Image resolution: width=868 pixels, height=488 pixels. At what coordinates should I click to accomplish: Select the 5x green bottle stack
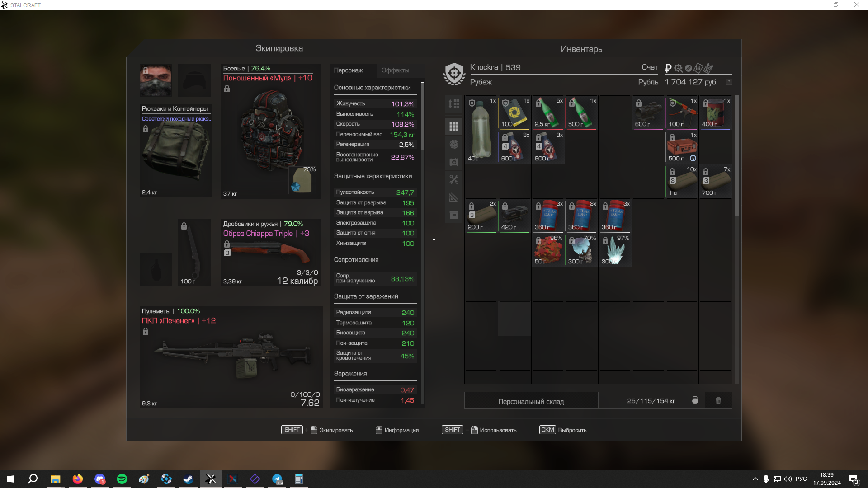(x=548, y=113)
